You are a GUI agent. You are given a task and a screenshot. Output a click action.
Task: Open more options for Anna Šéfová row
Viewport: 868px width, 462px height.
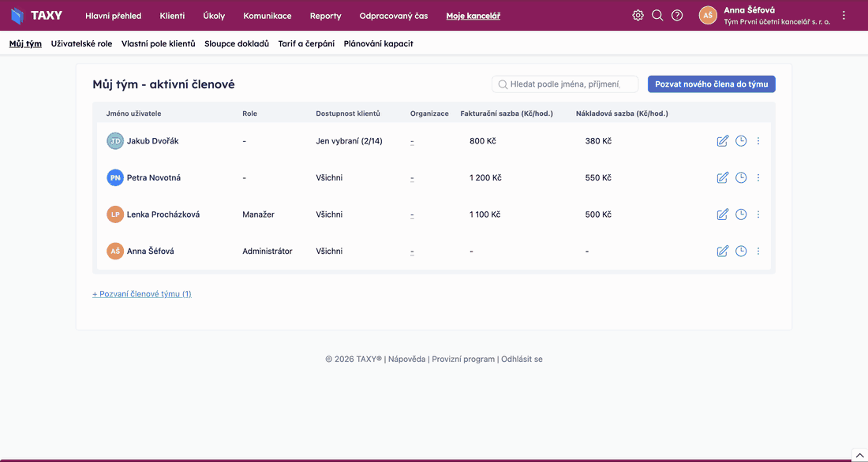[x=758, y=251]
